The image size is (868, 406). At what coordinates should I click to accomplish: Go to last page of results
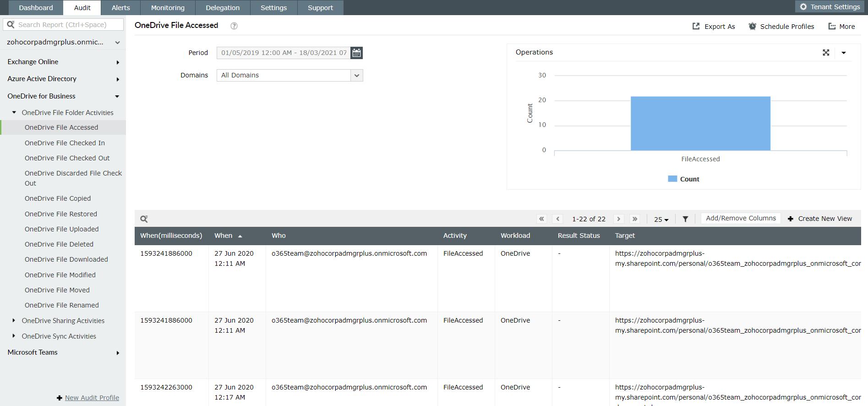634,219
